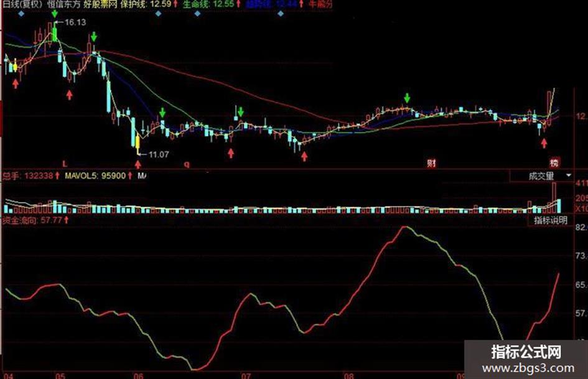Click the 11.07 low price label
Viewport: 588px width, 379px height.
pyautogui.click(x=159, y=154)
